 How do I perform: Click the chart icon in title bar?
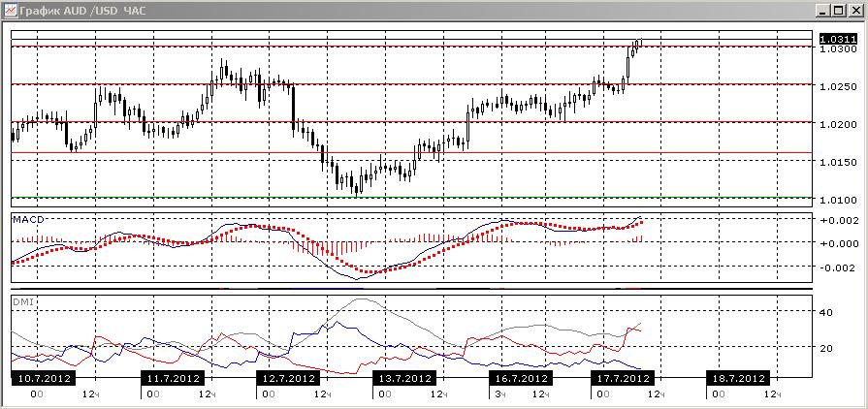10,10
